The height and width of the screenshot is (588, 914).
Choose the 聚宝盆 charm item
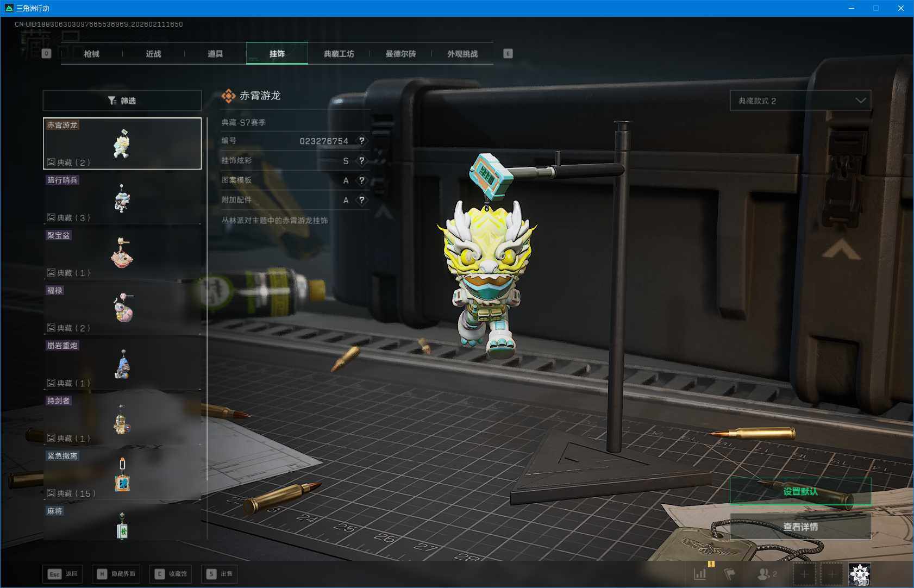click(x=122, y=254)
